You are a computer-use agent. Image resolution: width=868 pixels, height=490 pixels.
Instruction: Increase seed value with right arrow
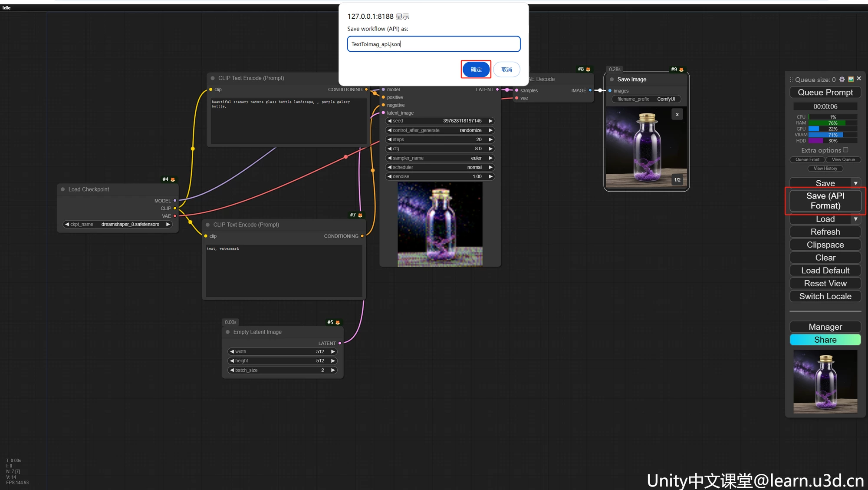(x=490, y=121)
